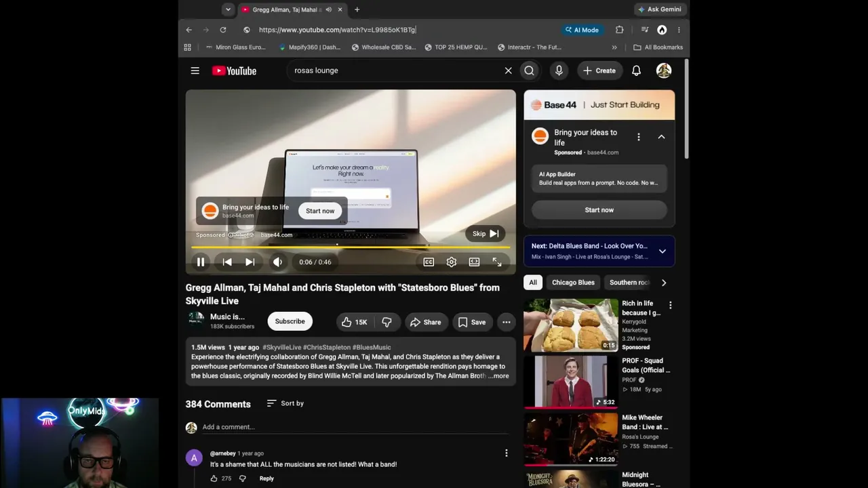Open the comments Sort by menu

(285, 403)
